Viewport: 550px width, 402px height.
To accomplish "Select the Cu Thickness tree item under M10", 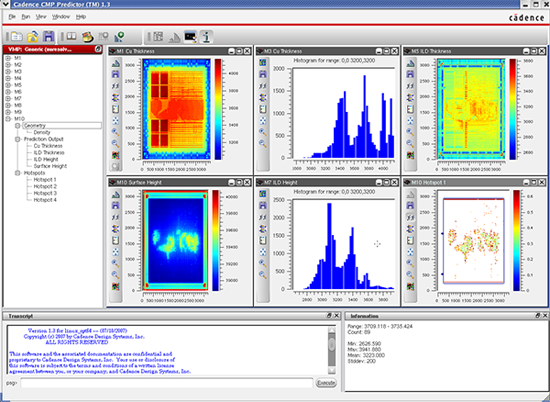I will coord(48,146).
